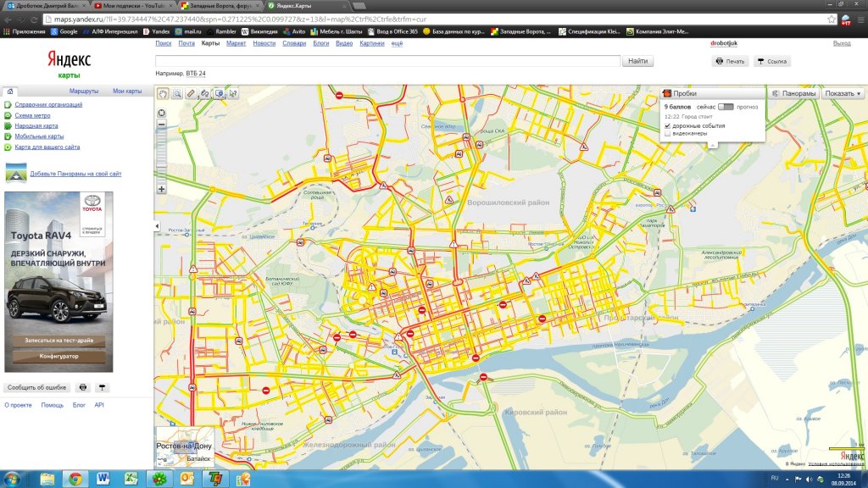Open Outlook from the taskbar
This screenshot has height=488, width=868.
tap(187, 479)
